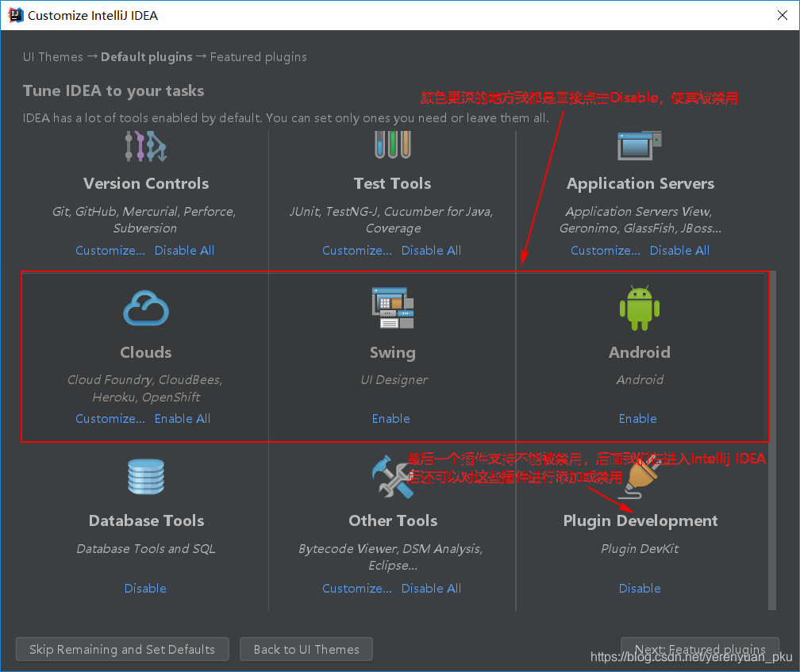This screenshot has width=800, height=672.
Task: Click the Other Tools wrench icon
Action: point(392,477)
